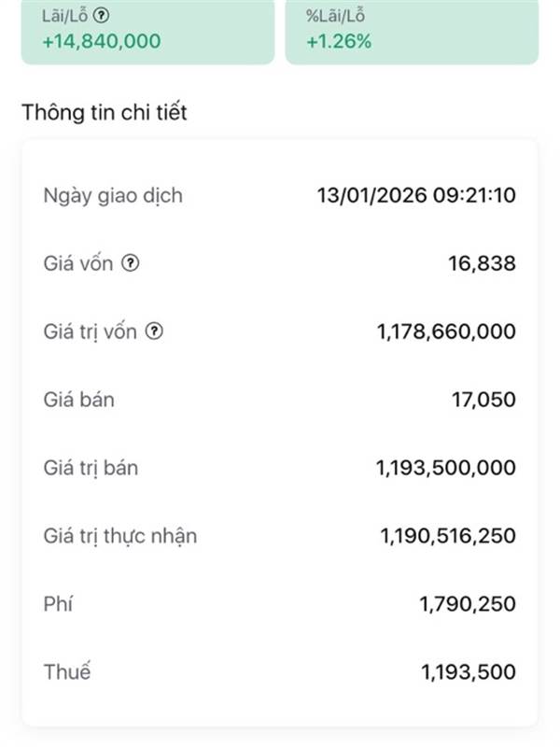Image resolution: width=560 pixels, height=747 pixels.
Task: Select the net received amount 1,190,516,250
Action: pos(447,536)
